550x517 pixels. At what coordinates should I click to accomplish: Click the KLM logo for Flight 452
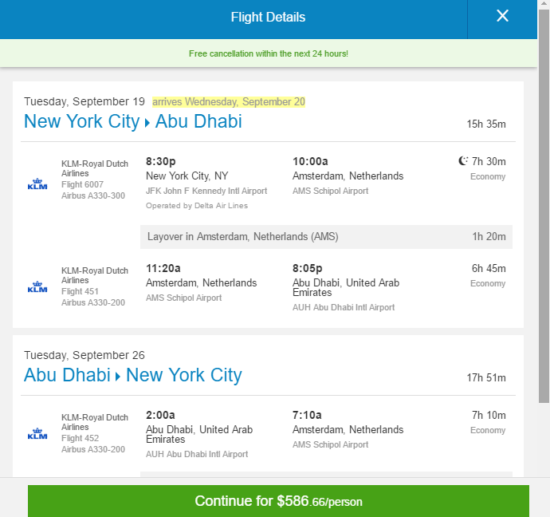[38, 434]
